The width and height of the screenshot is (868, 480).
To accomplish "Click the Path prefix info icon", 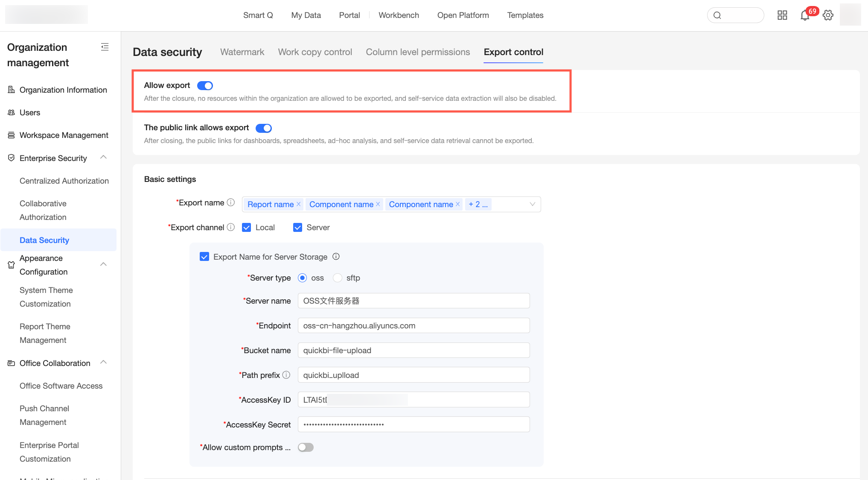I will 286,375.
